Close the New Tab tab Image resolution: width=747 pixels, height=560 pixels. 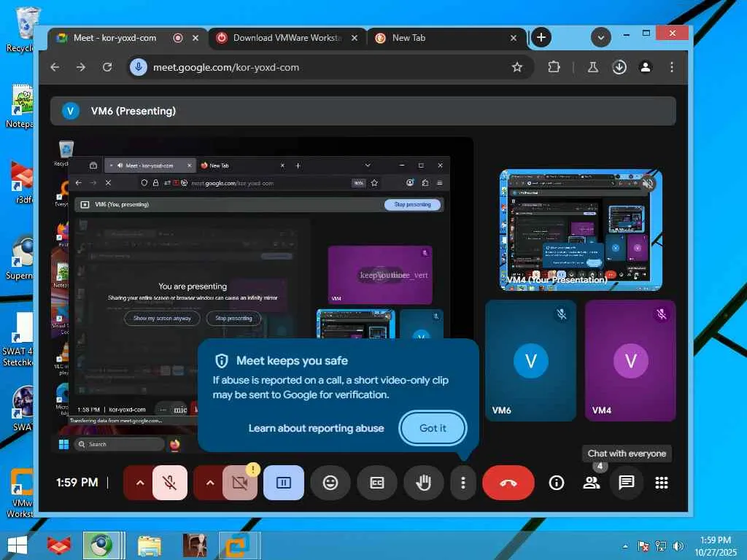pyautogui.click(x=513, y=38)
